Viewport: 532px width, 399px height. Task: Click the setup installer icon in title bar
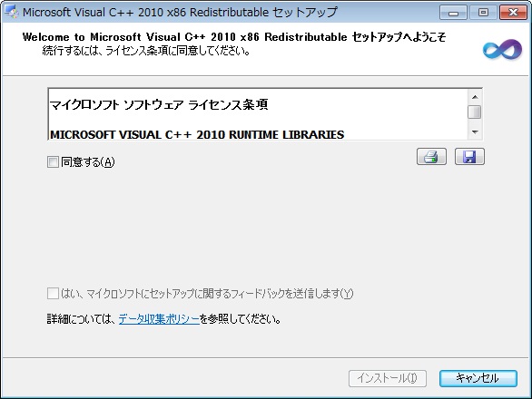coord(11,12)
